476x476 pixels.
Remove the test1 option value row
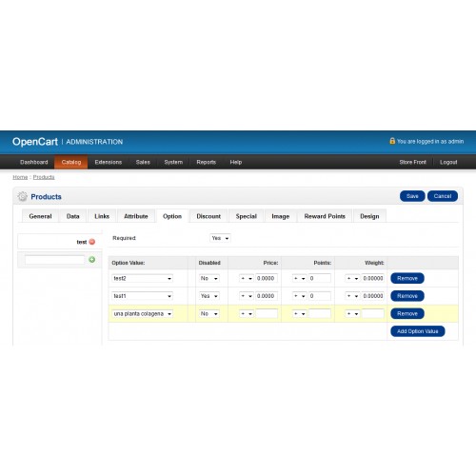click(x=407, y=296)
